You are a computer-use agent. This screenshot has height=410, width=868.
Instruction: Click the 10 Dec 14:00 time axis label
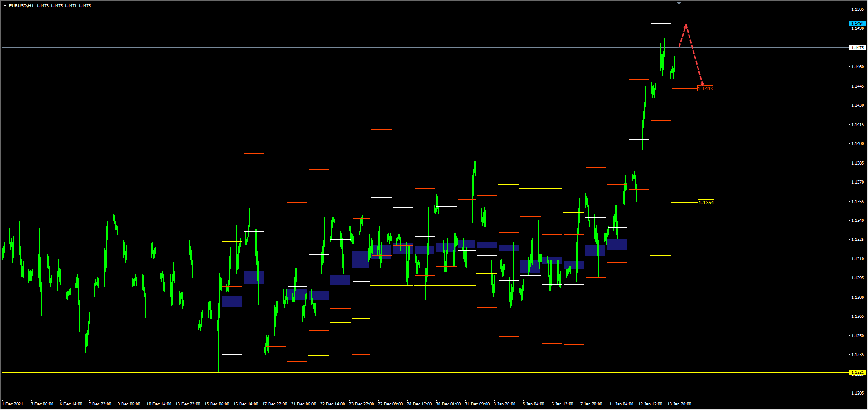pyautogui.click(x=159, y=404)
